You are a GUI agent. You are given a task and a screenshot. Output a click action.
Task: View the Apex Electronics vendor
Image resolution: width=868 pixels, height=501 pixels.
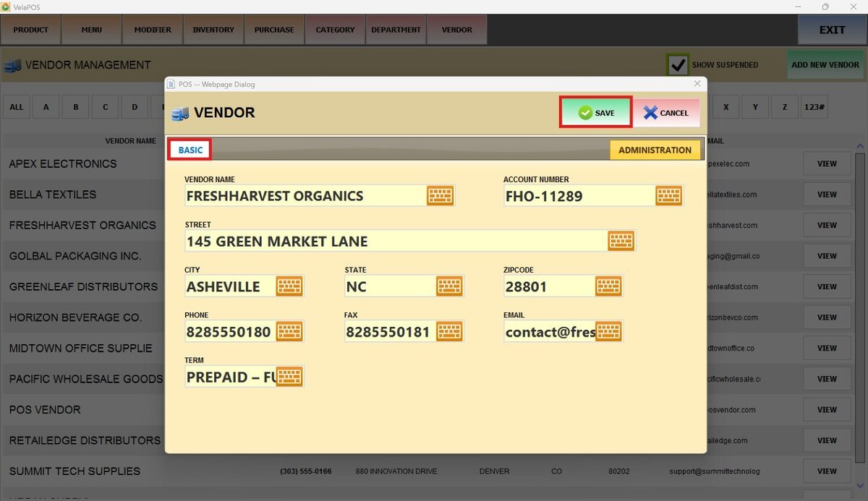pos(827,163)
